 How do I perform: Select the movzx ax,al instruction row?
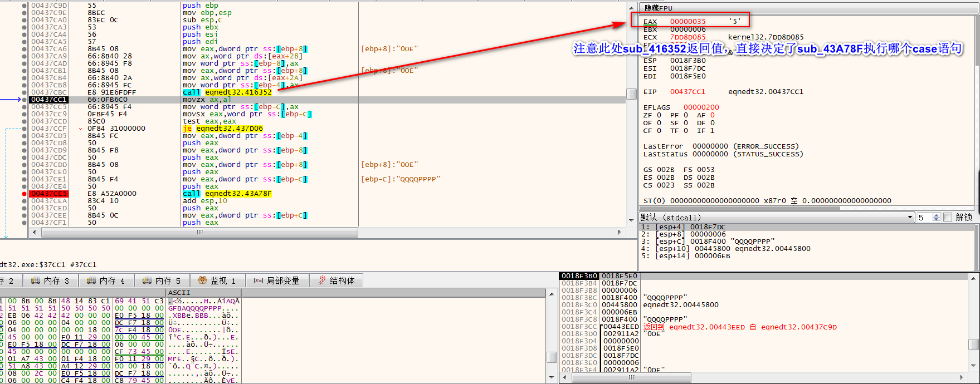[x=326, y=100]
